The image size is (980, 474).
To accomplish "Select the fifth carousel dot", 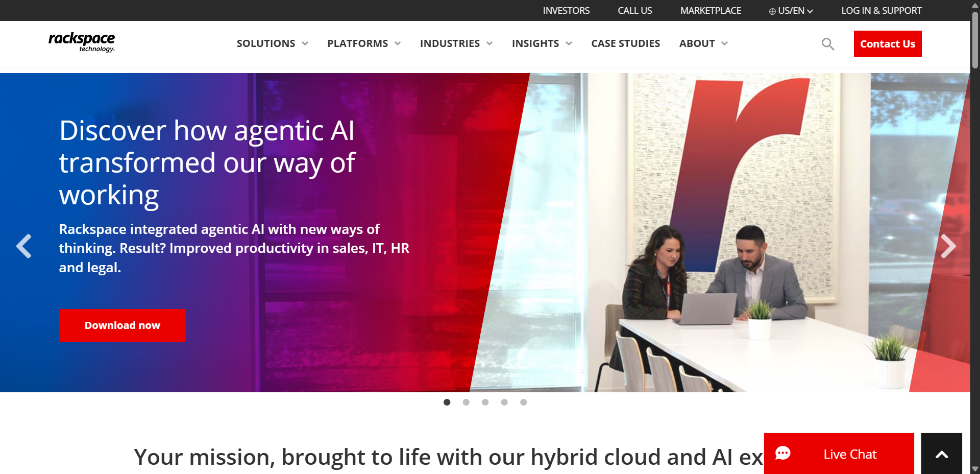I will [x=523, y=402].
